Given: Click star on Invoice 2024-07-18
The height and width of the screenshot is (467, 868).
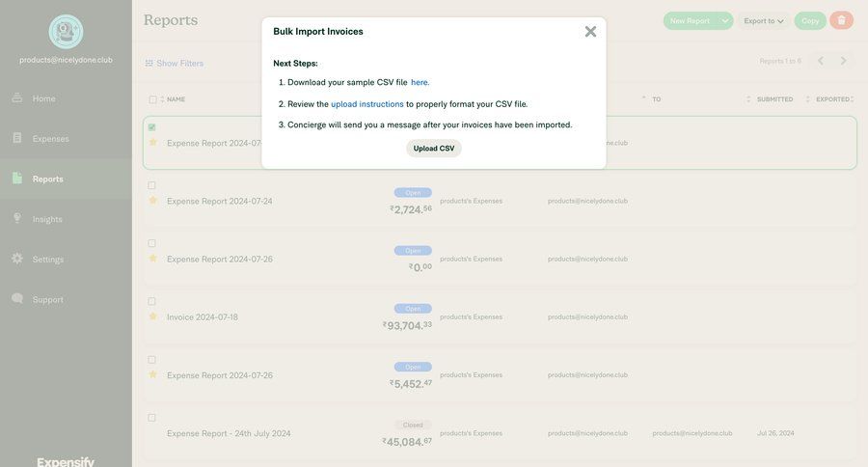Looking at the screenshot, I should click(153, 316).
